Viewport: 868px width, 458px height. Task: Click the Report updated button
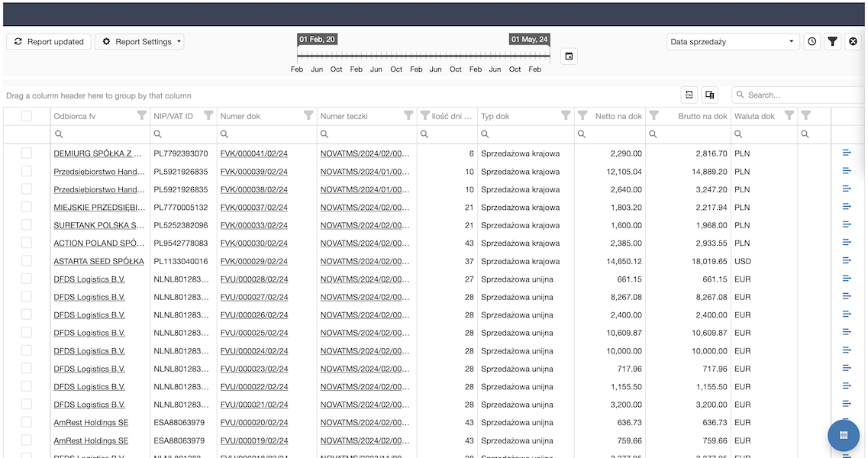(x=49, y=42)
